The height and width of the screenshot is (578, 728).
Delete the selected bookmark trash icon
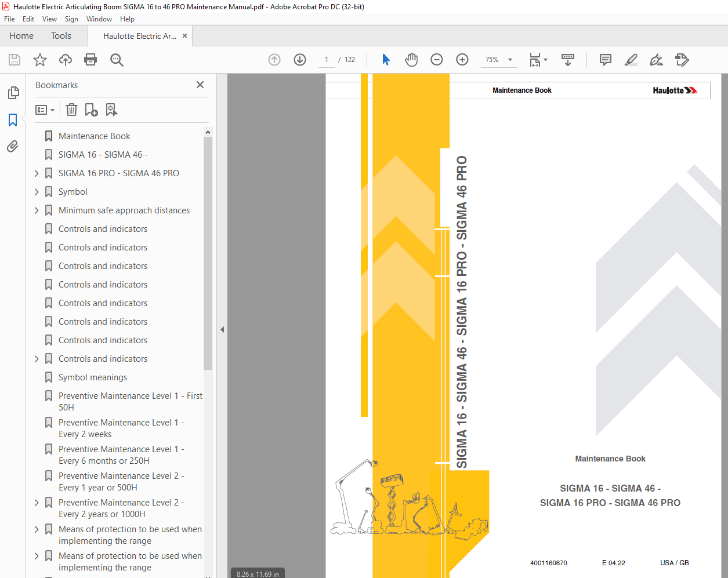pos(71,110)
